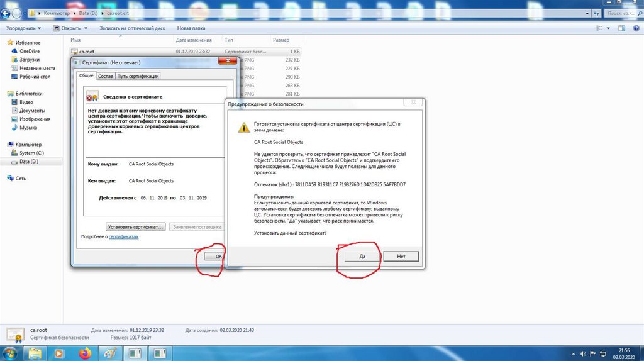644x361 pixels.
Task: Open the сертификатах help link
Action: point(123,237)
